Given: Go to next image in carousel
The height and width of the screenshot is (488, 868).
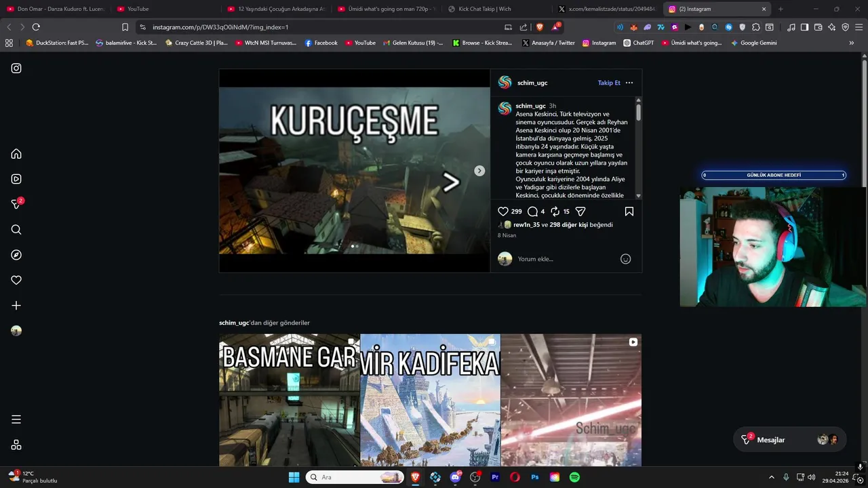Looking at the screenshot, I should click(479, 171).
